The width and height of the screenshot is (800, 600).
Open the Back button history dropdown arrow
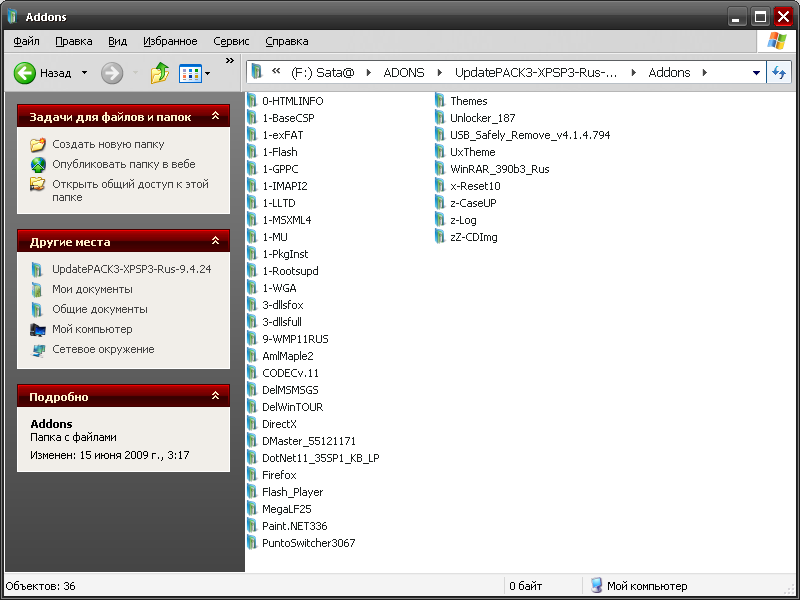point(84,73)
